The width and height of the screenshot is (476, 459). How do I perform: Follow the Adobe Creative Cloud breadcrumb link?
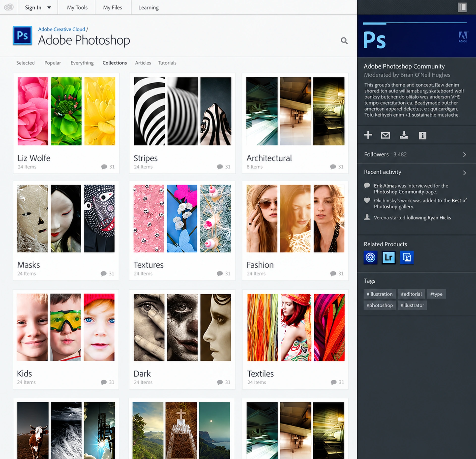pos(61,29)
